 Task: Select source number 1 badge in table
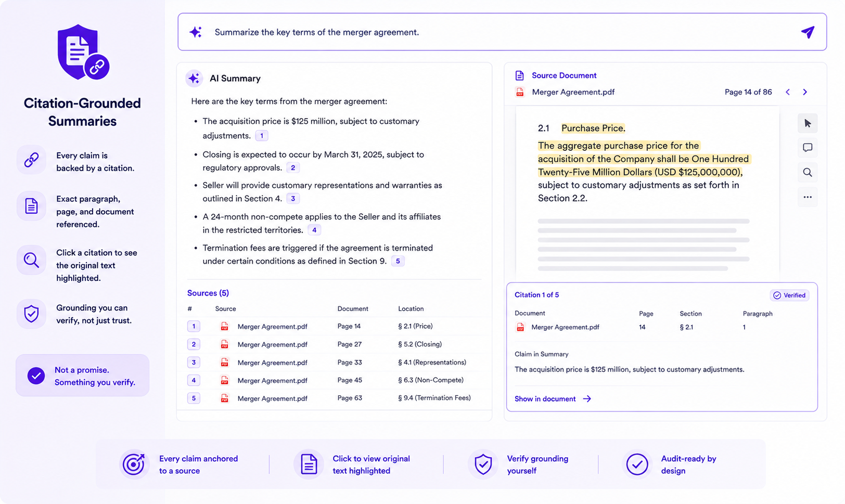194,326
